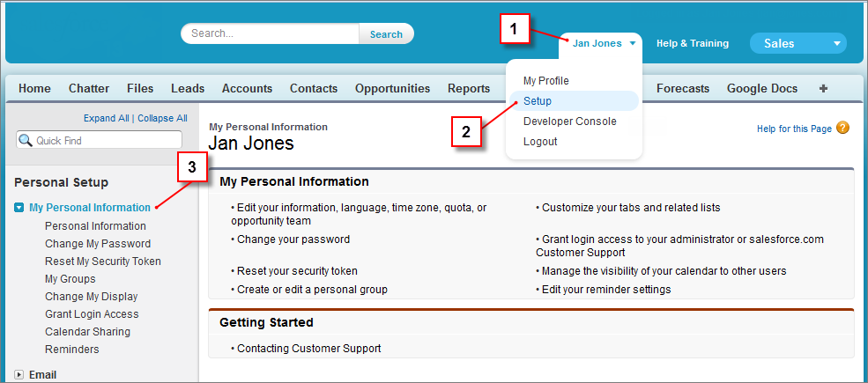Select Setup from the user menu
Screen dimensions: 868x383
click(538, 101)
